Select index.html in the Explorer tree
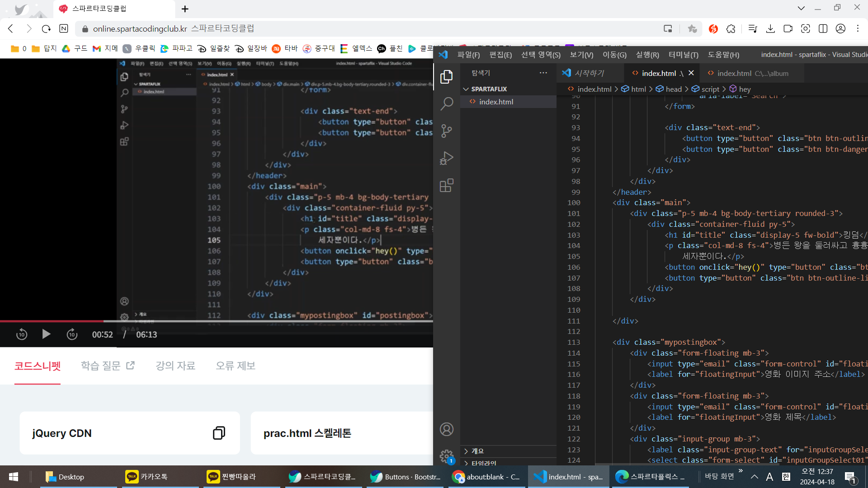Screen dimensions: 868x488 coord(508,102)
